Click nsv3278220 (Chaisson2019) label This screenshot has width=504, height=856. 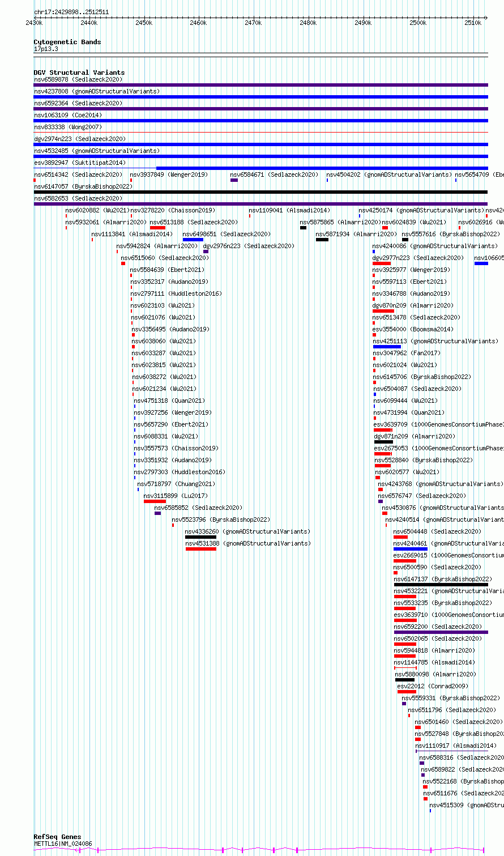click(x=173, y=210)
